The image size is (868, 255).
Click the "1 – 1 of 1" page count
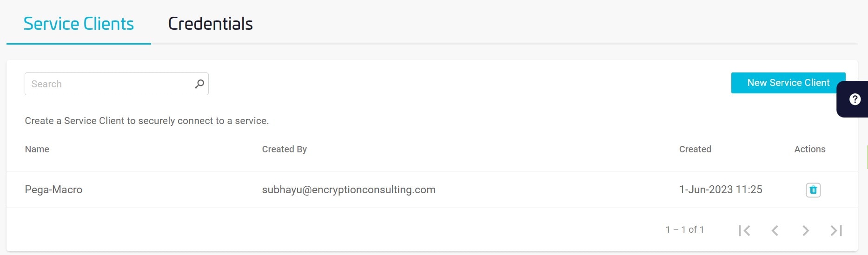pos(684,229)
